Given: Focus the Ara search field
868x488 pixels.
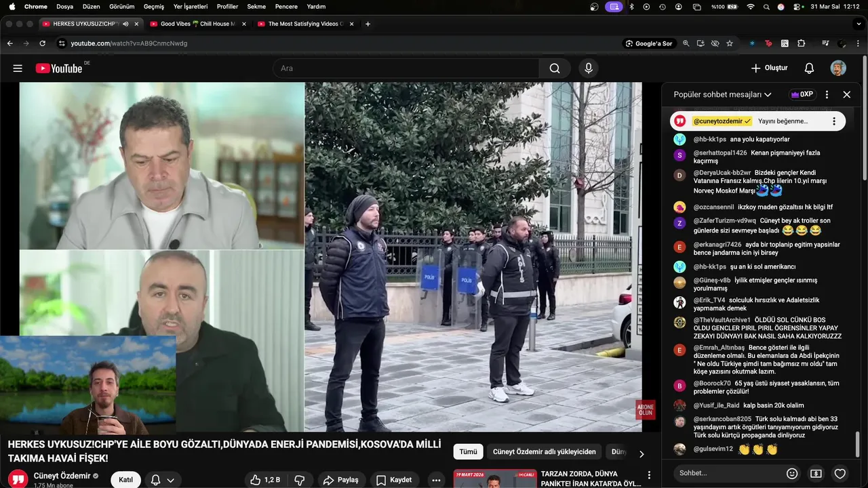Looking at the screenshot, I should (x=406, y=68).
